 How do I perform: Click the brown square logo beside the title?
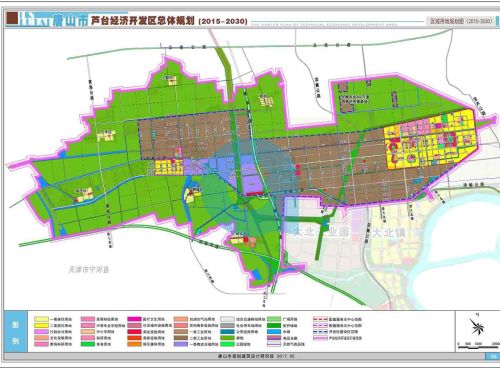(x=12, y=18)
